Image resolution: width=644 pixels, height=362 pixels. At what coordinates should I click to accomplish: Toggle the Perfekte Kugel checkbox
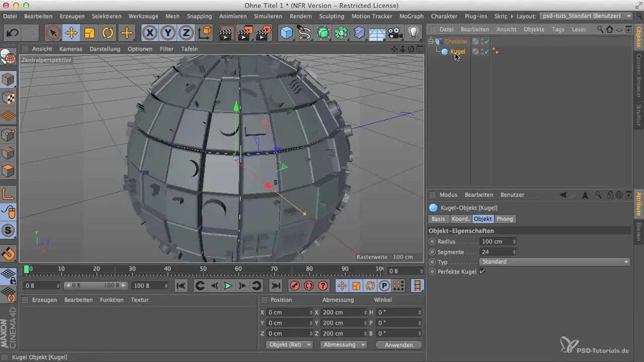coord(482,271)
